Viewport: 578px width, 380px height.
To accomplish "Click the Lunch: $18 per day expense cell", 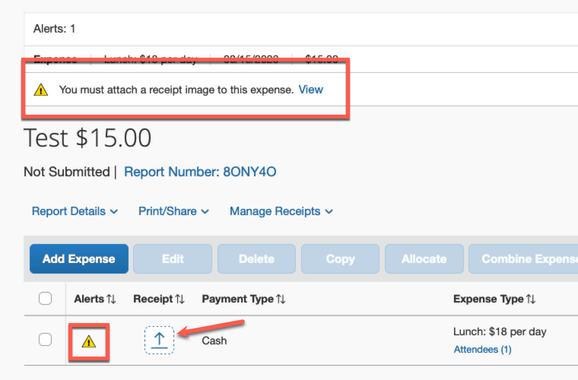I will coord(500,332).
